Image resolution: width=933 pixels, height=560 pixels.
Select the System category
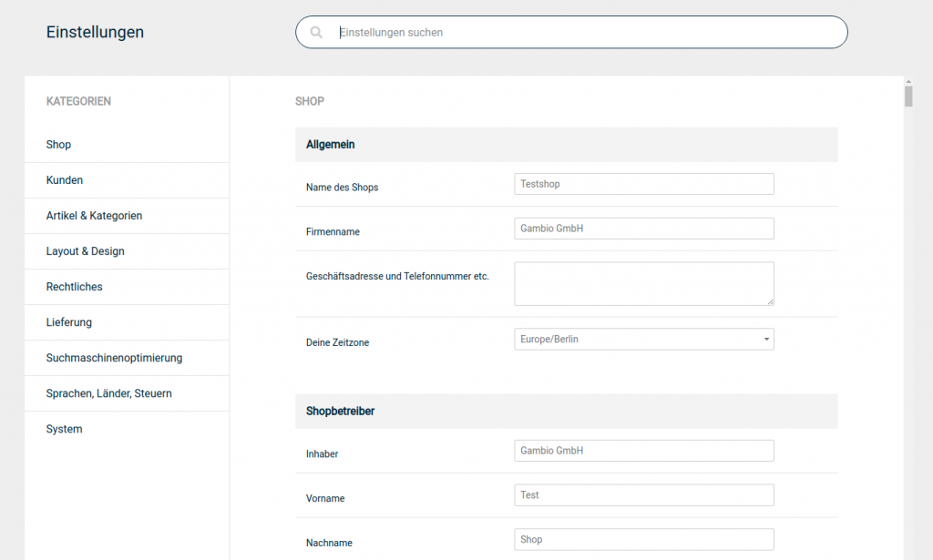coord(64,429)
